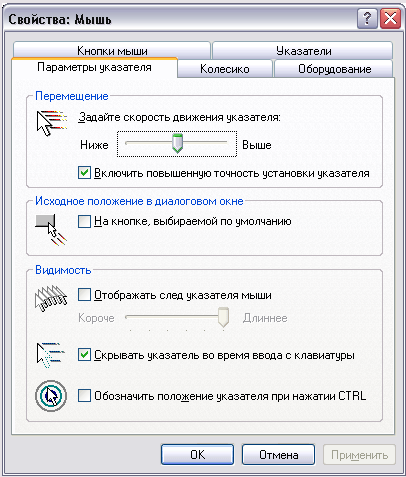Screen dimensions: 406x477
Task: Click the pointer trails icon
Action: click(51, 298)
